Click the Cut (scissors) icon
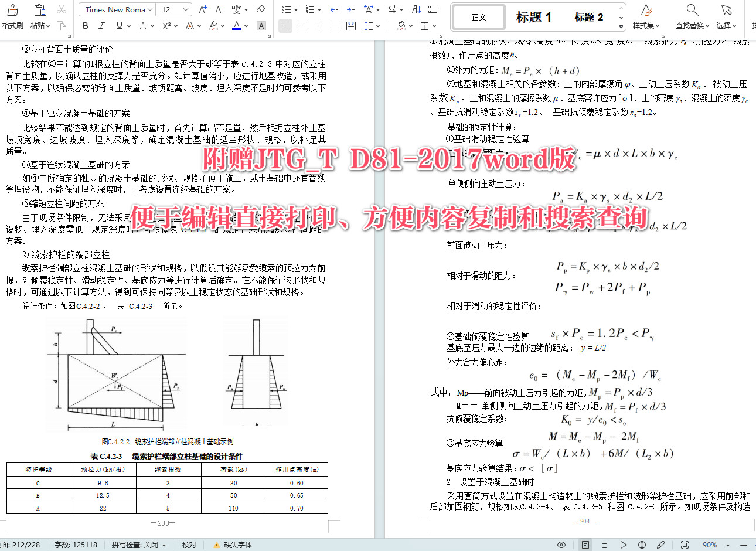 (x=62, y=9)
